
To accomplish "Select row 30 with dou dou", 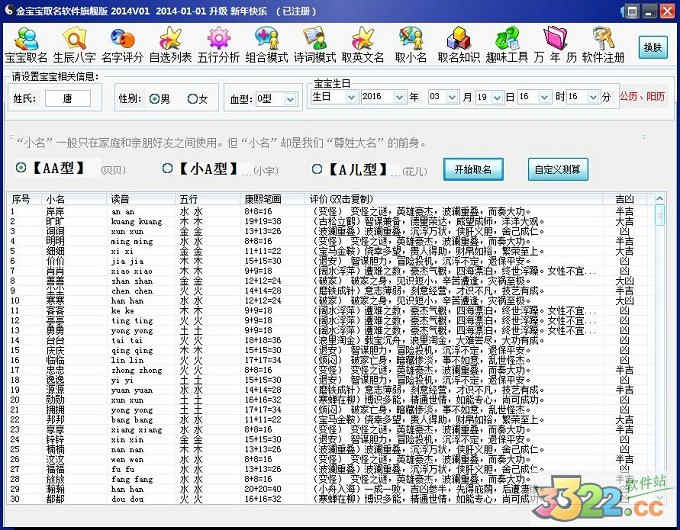I will click(332, 499).
